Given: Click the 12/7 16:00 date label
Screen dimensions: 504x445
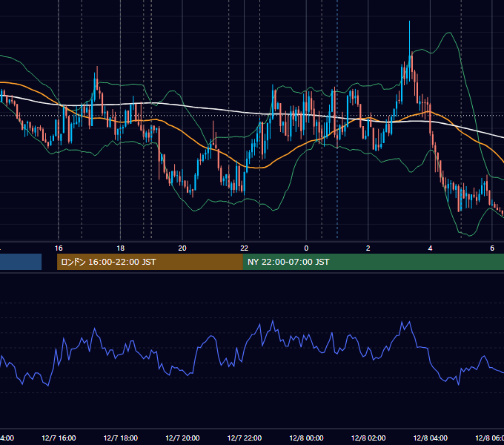Looking at the screenshot, I should tap(59, 438).
